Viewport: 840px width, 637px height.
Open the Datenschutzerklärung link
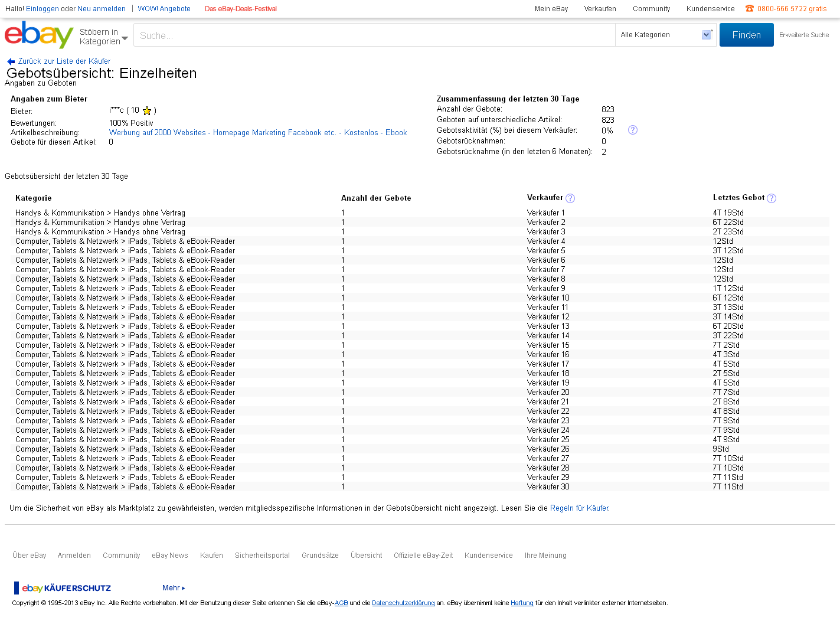click(x=403, y=603)
